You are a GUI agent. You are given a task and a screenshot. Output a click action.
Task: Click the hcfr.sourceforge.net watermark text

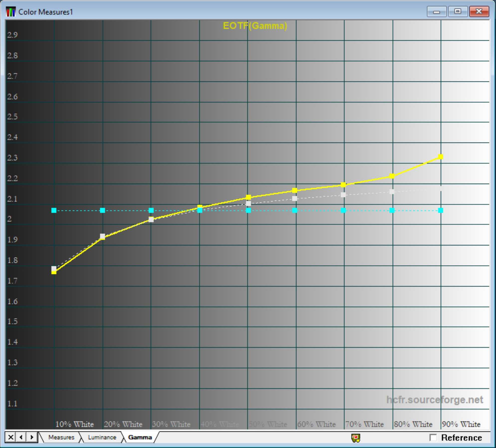click(434, 400)
